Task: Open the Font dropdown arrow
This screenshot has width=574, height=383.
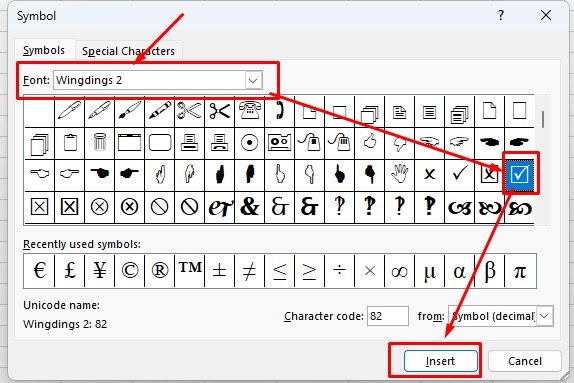Action: pos(253,80)
